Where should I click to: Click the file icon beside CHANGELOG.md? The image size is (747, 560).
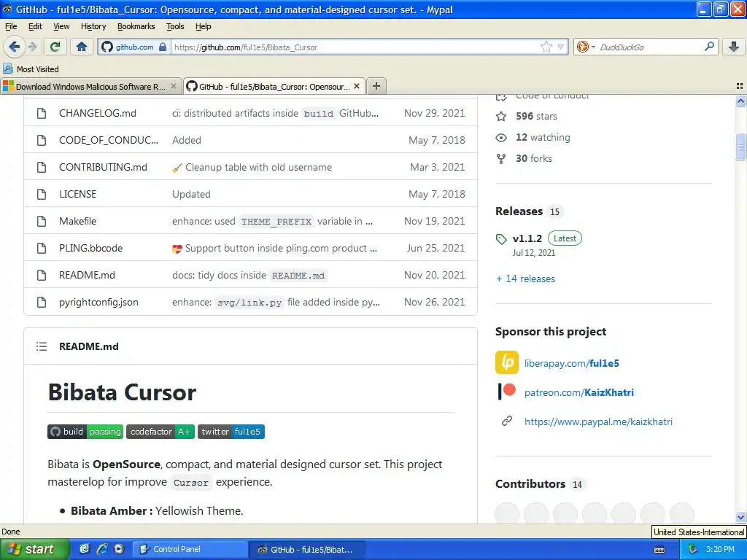point(42,113)
